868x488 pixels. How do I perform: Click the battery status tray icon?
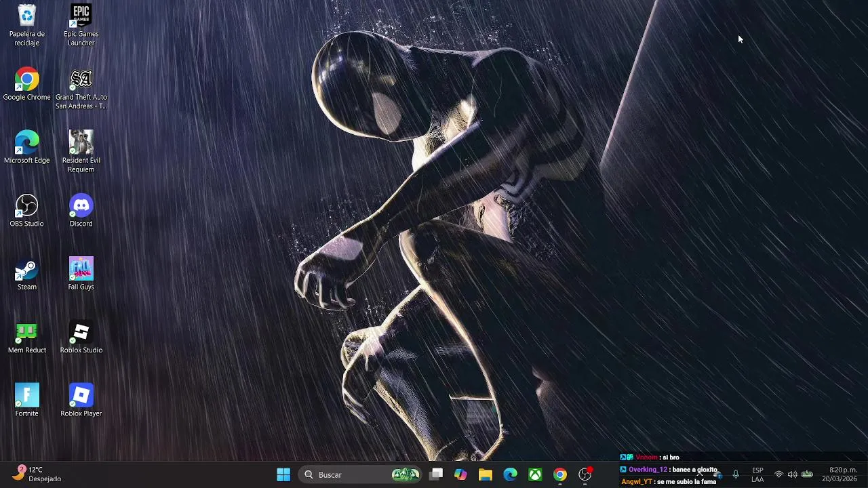pos(807,474)
